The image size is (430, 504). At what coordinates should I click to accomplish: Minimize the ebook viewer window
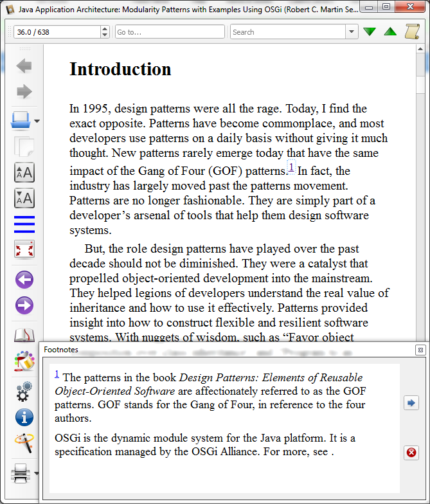369,7
